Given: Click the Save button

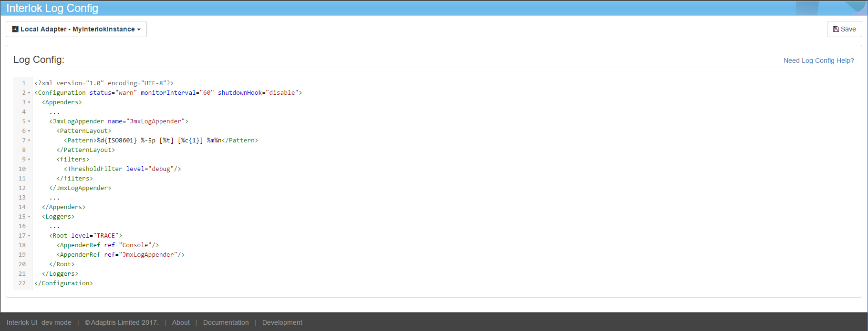Looking at the screenshot, I should [844, 29].
